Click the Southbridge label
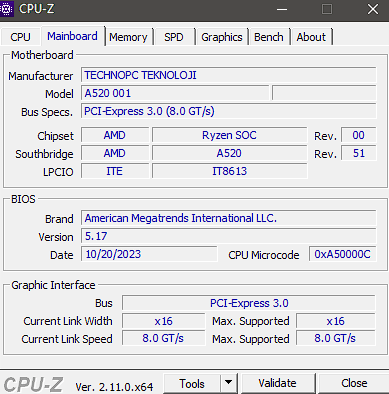The image size is (389, 394). point(44,154)
